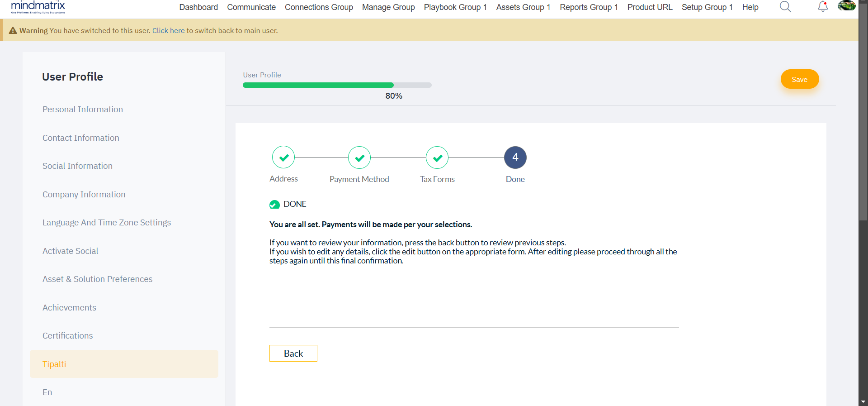The width and height of the screenshot is (868, 406).
Task: Go to the Tax Forms step circle
Action: 437,158
